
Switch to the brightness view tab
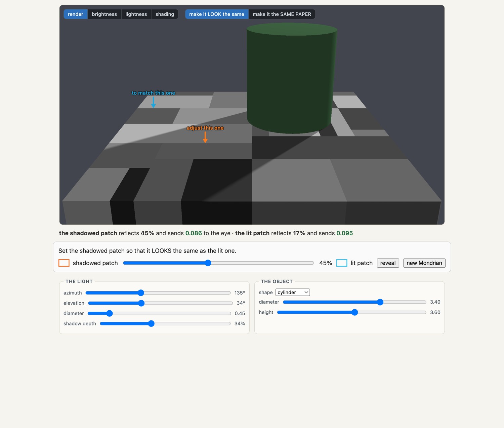(x=104, y=14)
